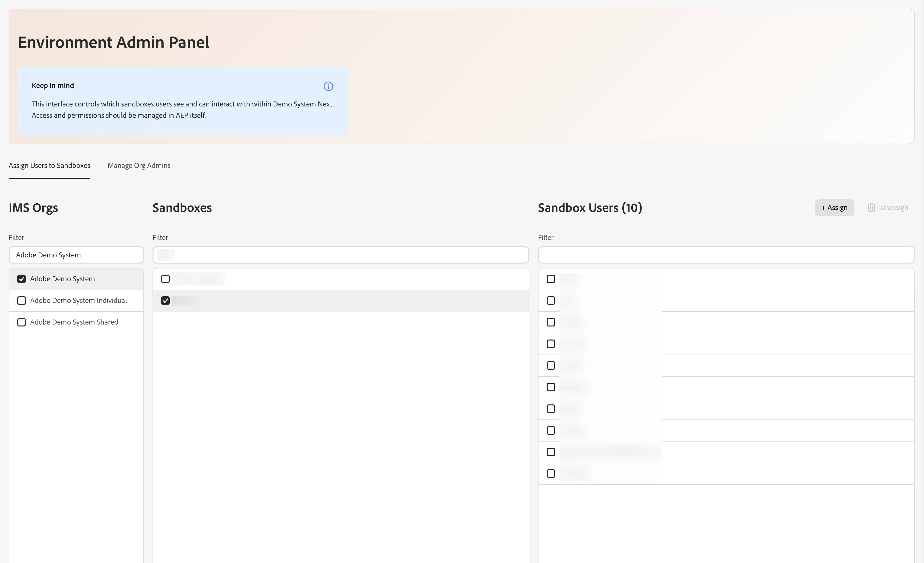Check the first sandbox checkbox in Sandboxes list
The width and height of the screenshot is (924, 563).
(x=165, y=279)
